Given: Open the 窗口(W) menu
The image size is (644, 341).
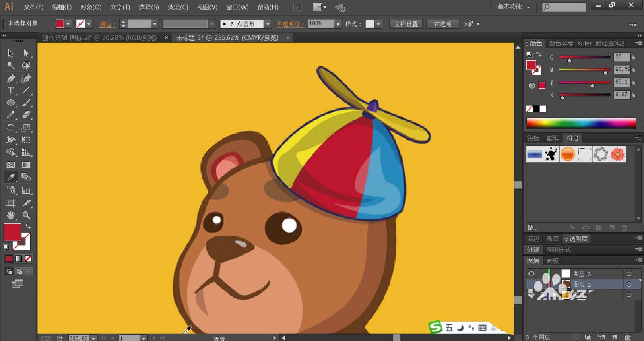Looking at the screenshot, I should click(237, 7).
